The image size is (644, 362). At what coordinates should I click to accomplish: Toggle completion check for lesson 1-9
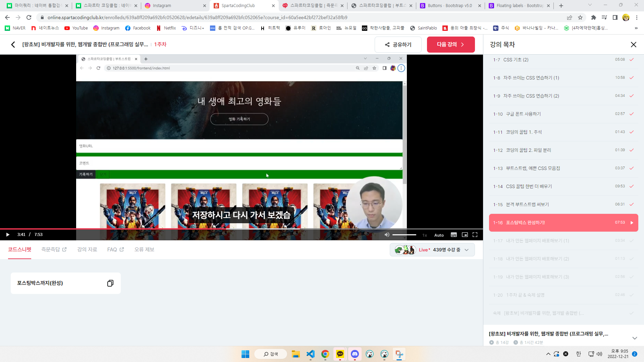click(631, 96)
